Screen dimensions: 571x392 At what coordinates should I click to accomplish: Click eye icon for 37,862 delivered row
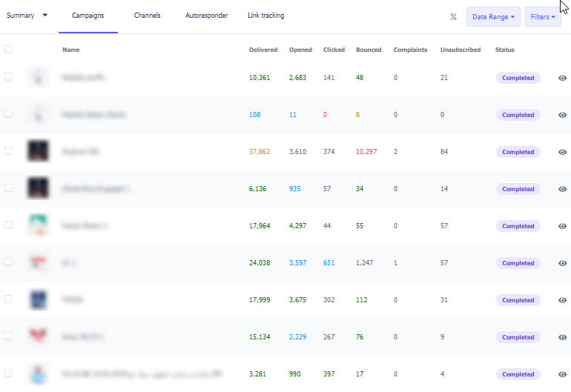tap(562, 152)
